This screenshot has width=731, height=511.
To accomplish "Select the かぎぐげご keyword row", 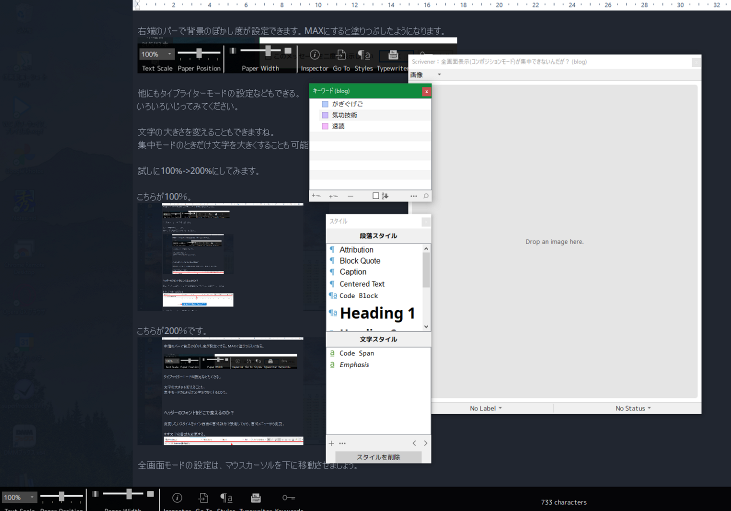I will [370, 104].
